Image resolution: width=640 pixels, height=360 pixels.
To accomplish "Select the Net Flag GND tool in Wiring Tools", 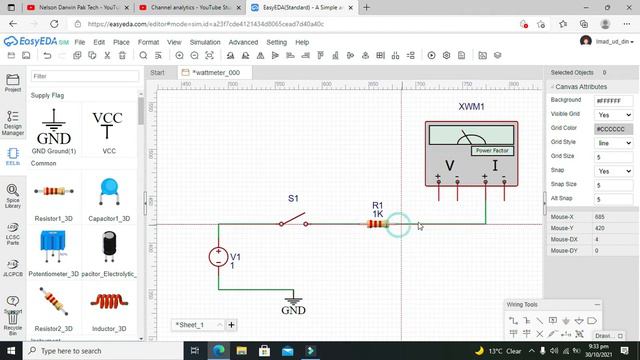I will coord(566,321).
